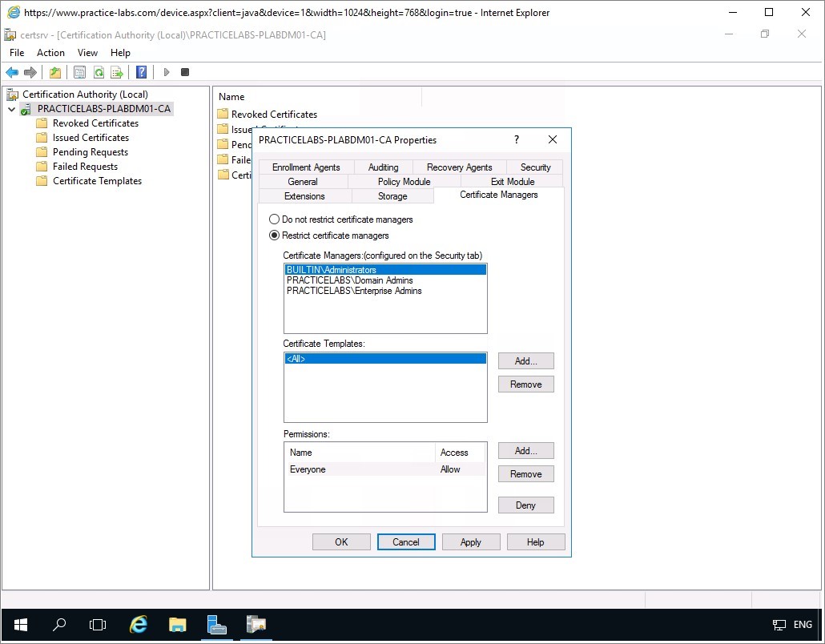Click the Export List toolbar icon

pos(117,72)
